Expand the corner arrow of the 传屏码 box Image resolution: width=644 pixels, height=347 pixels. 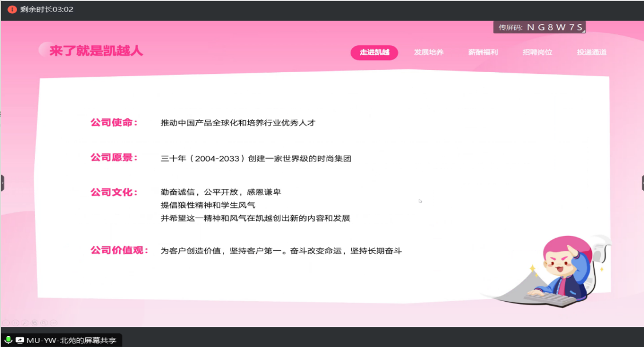584,31
